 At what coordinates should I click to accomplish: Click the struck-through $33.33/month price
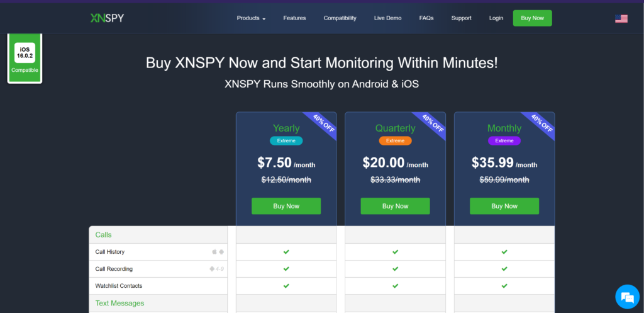395,179
